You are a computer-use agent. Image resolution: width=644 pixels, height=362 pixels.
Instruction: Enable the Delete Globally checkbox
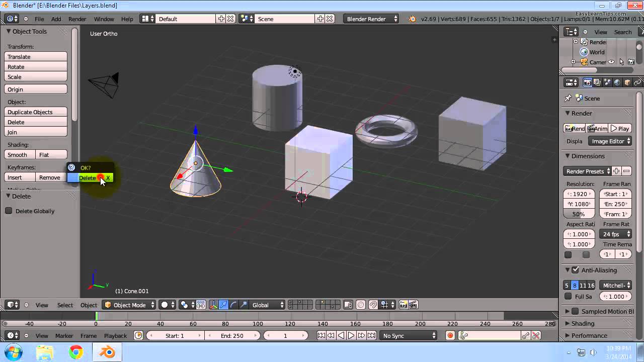pyautogui.click(x=9, y=211)
